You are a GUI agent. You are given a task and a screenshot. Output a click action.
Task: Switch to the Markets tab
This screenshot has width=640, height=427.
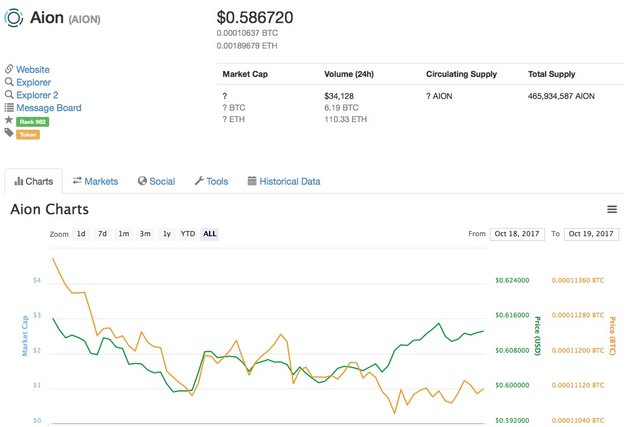point(96,181)
